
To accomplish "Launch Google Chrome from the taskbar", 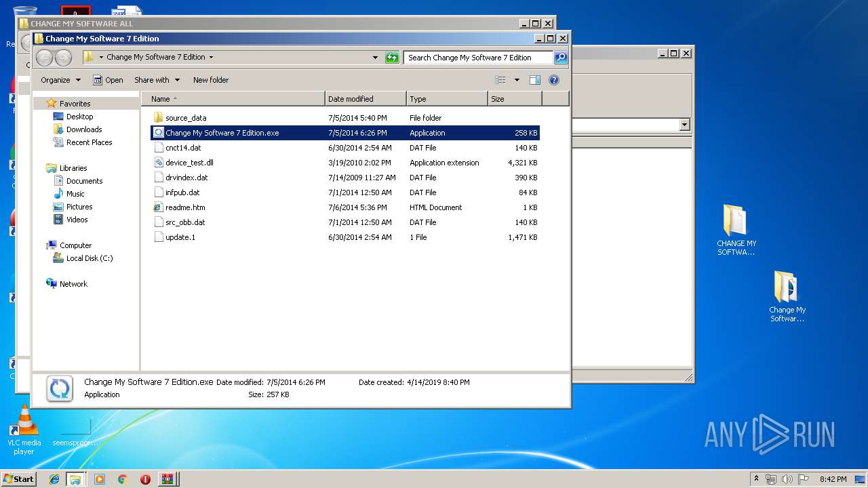I will coord(122,479).
